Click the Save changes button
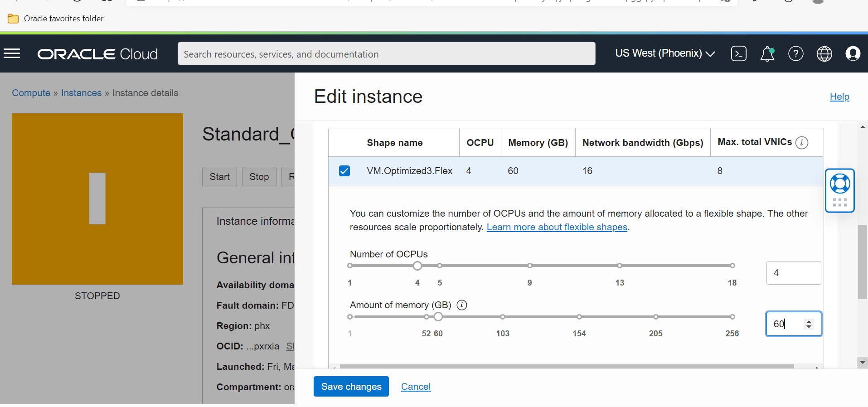 click(351, 387)
